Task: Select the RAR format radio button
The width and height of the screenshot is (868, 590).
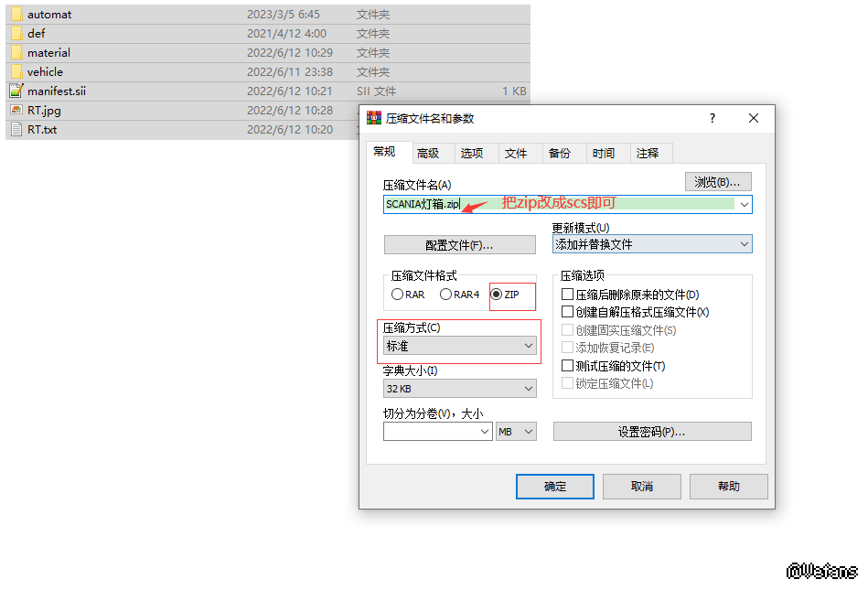Action: pos(397,295)
